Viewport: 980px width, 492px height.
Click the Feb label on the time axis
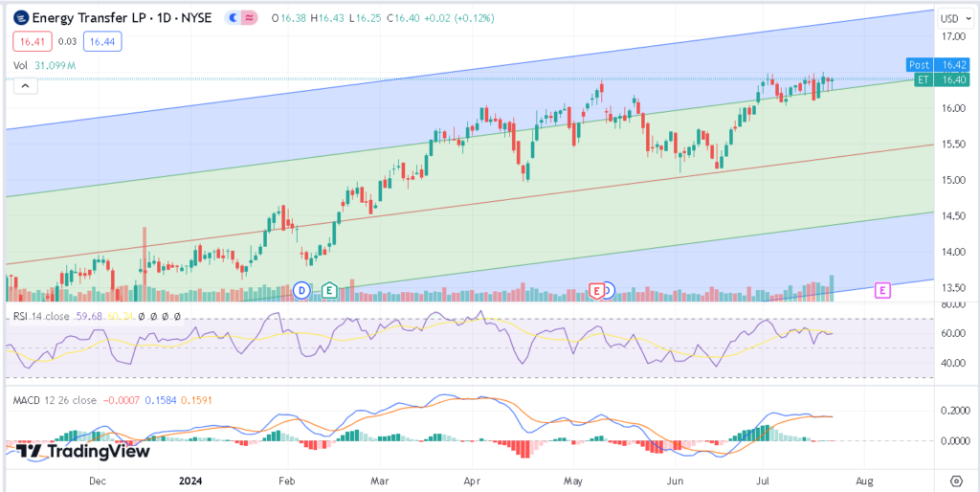pos(285,481)
